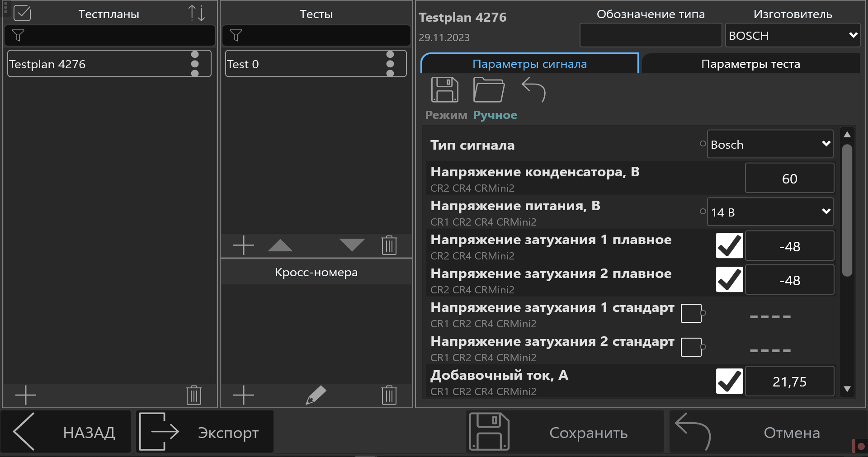Click the Сохранить button
This screenshot has height=457, width=868.
(x=565, y=432)
